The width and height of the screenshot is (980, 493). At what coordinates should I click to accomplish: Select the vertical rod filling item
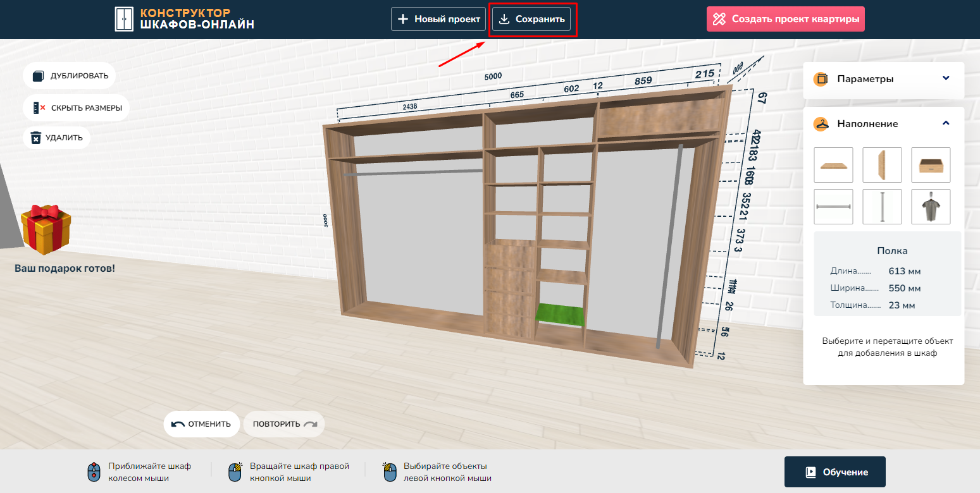click(x=882, y=207)
